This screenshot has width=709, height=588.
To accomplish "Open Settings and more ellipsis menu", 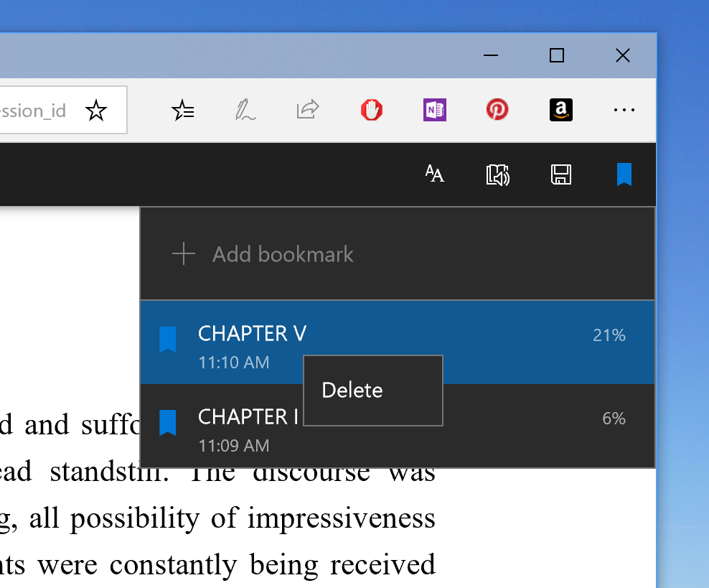I will (x=624, y=110).
